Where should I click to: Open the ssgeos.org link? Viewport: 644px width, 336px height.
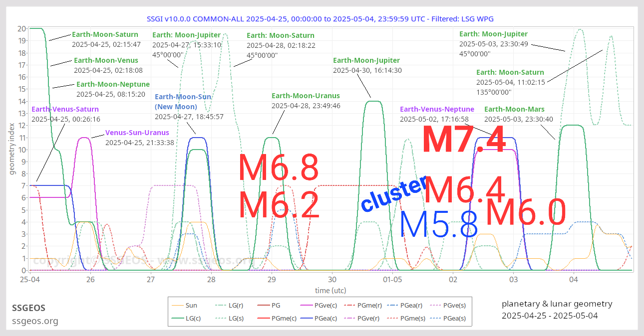[35, 321]
